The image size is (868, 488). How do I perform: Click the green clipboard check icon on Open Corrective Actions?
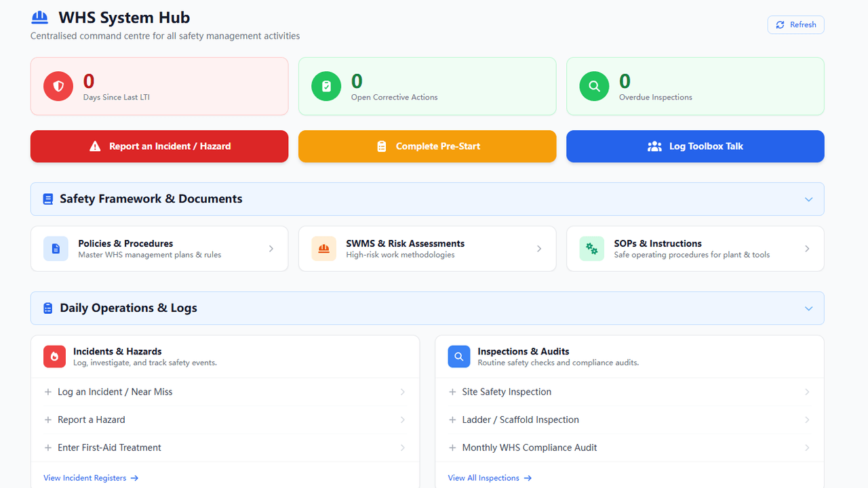[x=326, y=86]
